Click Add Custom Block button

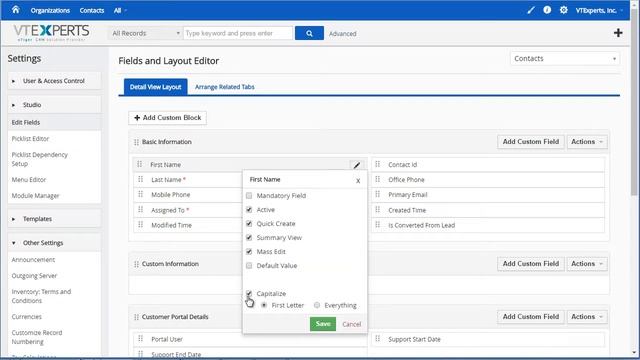(x=167, y=118)
